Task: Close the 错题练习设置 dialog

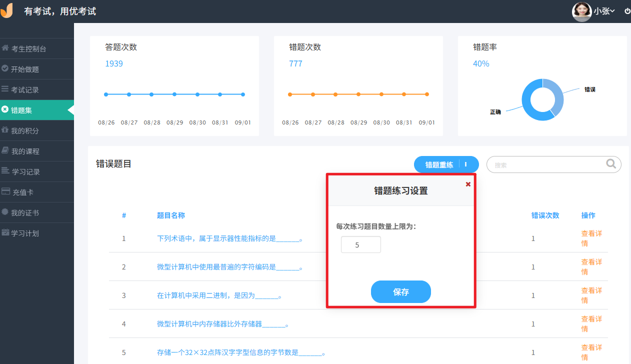Action: coord(468,184)
